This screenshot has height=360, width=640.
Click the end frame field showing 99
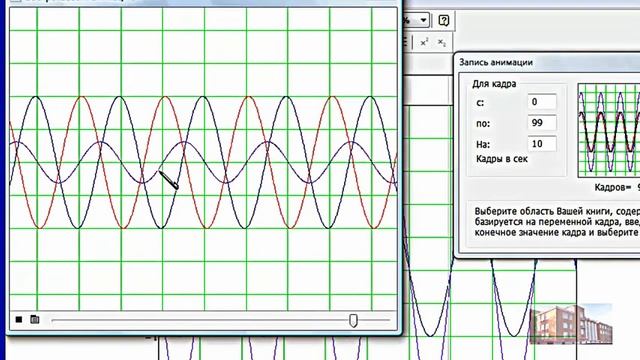(542, 122)
